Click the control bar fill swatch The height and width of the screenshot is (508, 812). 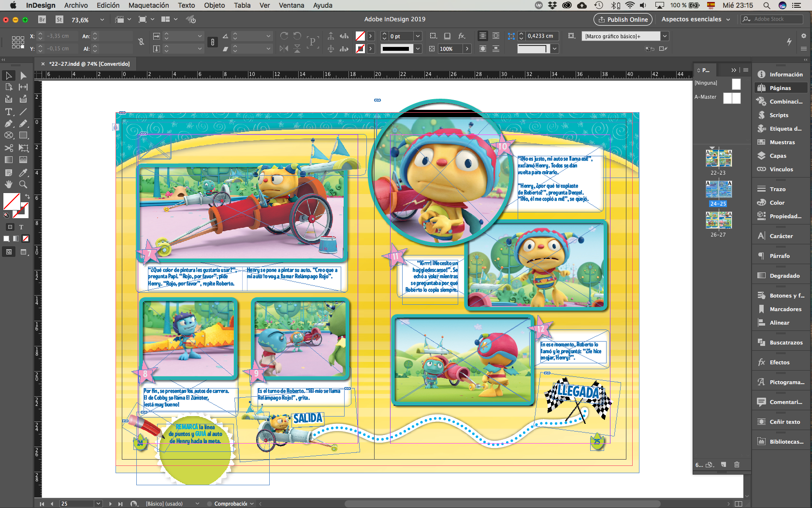pyautogui.click(x=360, y=36)
